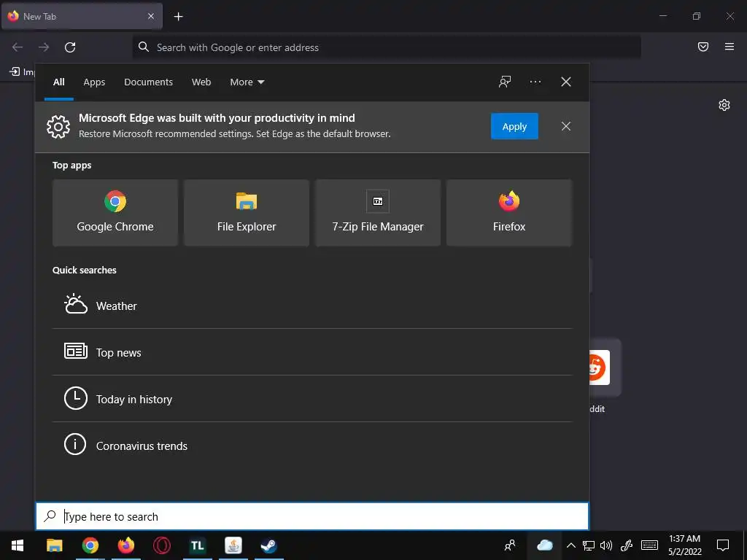Viewport: 747px width, 560px height.
Task: Go back in Firefox history
Action: click(x=18, y=47)
